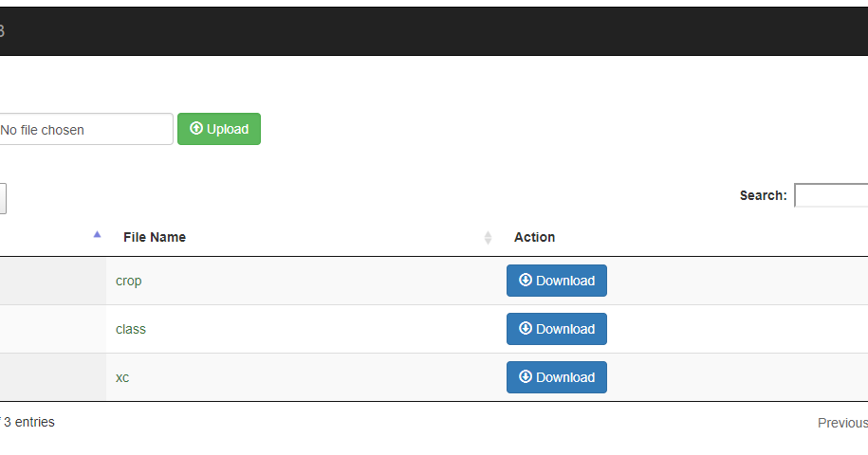
Task: Click the blue ascending sort arrow
Action: (97, 234)
